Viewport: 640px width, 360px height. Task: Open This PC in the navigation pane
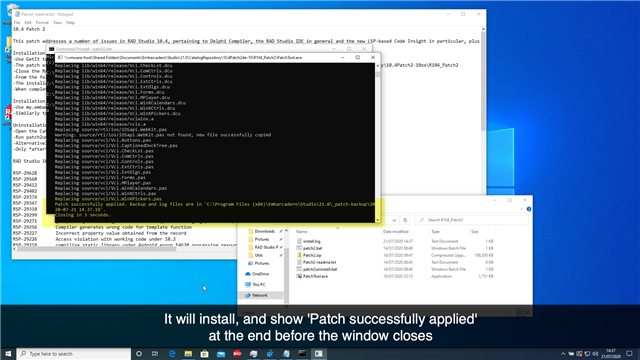(x=258, y=284)
